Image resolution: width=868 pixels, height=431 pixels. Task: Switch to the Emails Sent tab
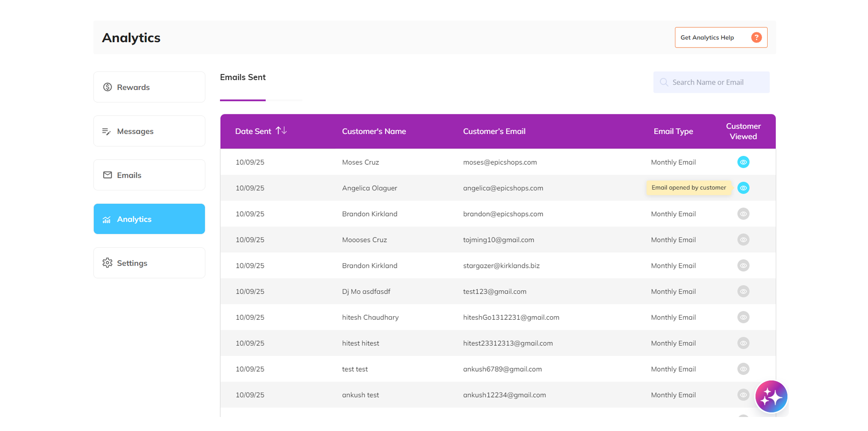click(243, 77)
